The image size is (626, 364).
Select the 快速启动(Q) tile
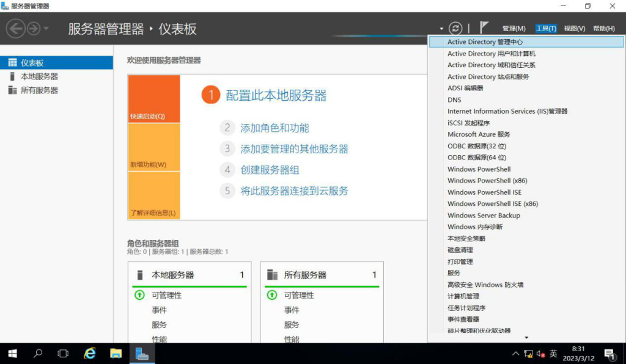(x=154, y=99)
